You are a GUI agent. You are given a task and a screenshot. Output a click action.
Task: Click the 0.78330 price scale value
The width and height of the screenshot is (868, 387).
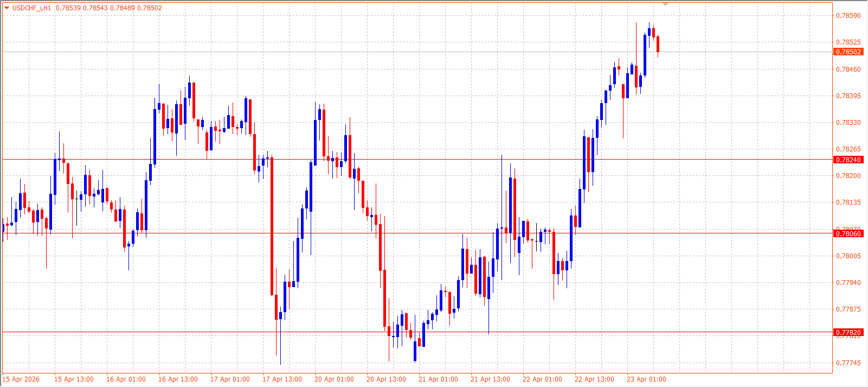(848, 123)
